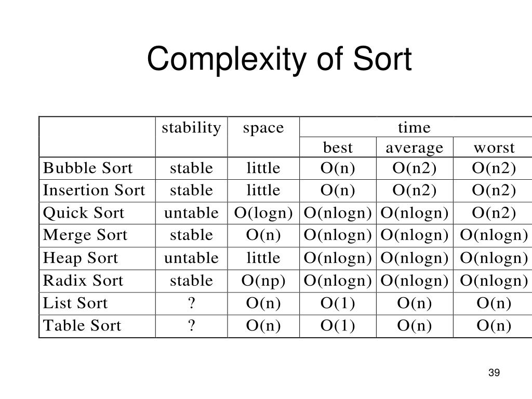The width and height of the screenshot is (532, 399).
Task: Click Radix Sort's O(np) space cell
Action: click(x=263, y=281)
